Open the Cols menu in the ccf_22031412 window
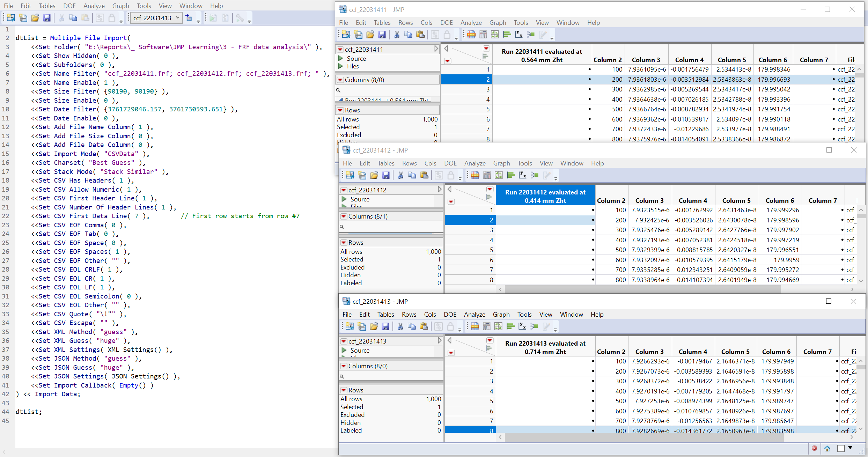Viewport: 868px width, 457px height. (x=430, y=163)
